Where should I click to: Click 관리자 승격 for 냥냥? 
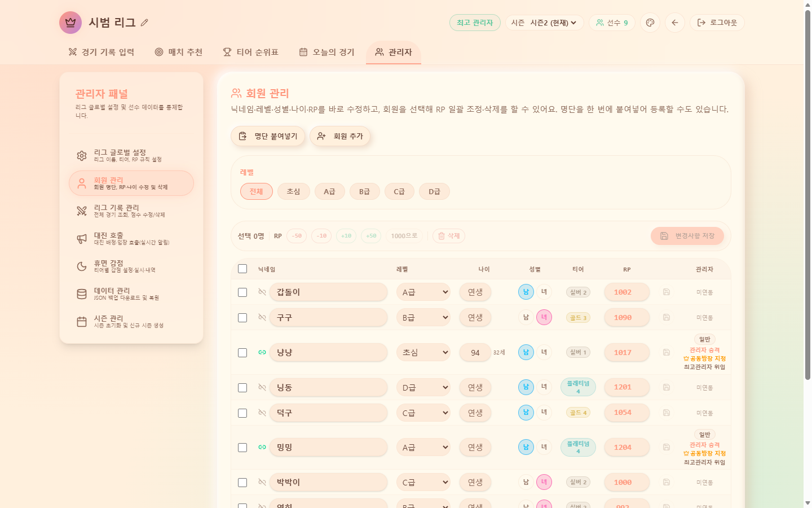[704, 350]
